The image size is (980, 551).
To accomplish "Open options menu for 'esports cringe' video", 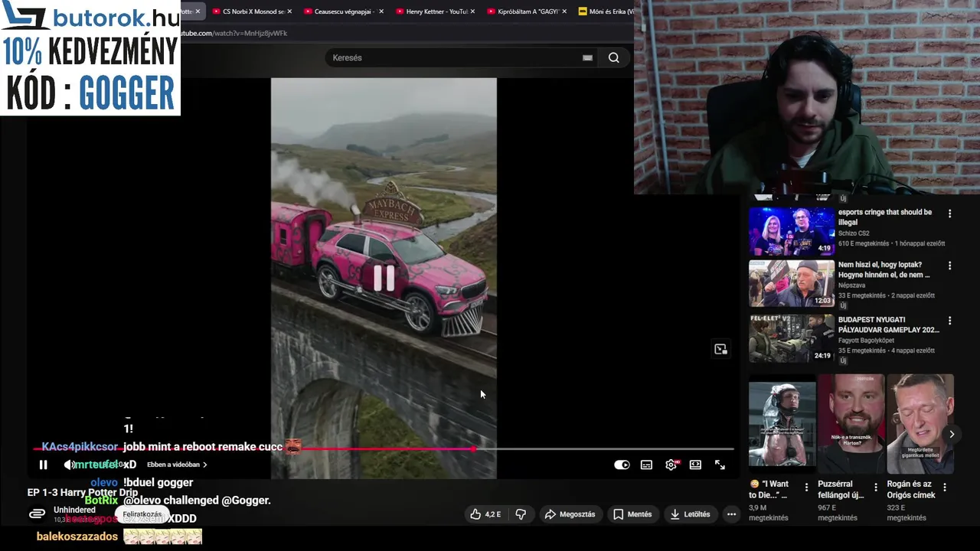I will [949, 214].
